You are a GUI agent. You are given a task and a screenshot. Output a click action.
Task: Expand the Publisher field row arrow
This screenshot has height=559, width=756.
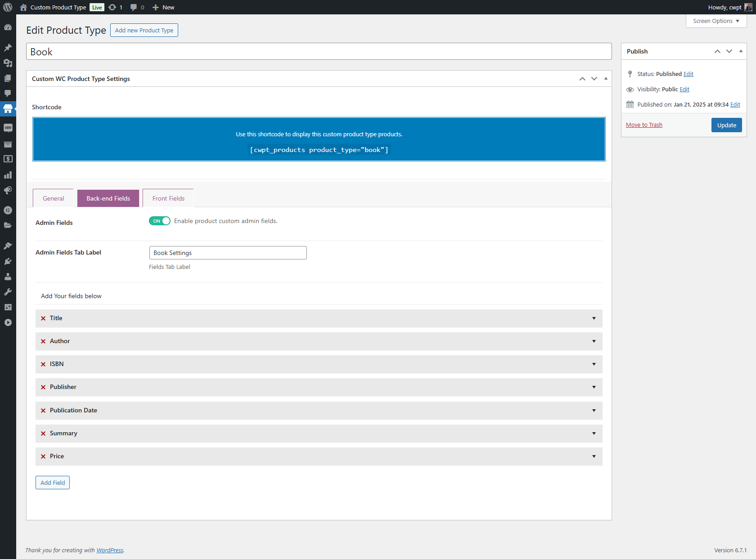click(x=594, y=387)
